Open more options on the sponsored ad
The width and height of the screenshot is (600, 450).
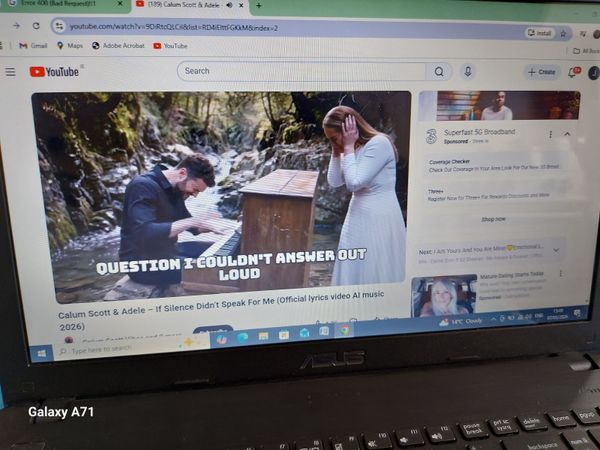[x=551, y=134]
